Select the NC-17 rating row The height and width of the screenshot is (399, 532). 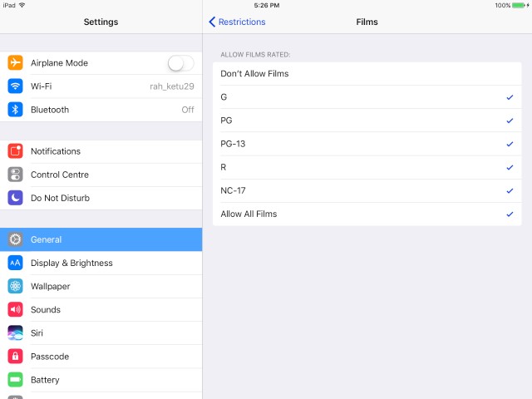tap(367, 190)
